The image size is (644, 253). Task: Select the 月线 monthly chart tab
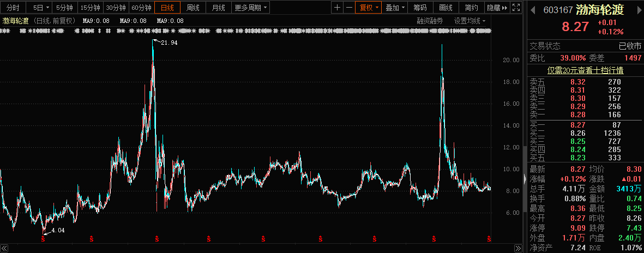[218, 8]
